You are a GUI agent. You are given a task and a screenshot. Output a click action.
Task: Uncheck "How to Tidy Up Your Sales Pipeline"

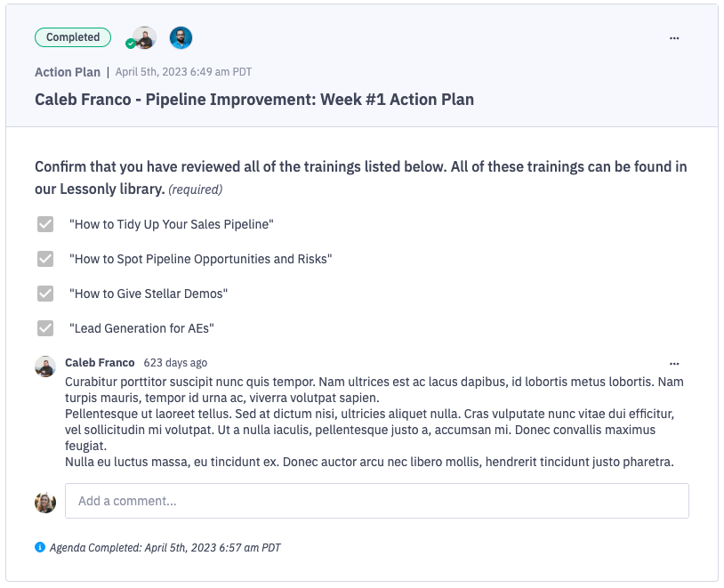point(45,224)
